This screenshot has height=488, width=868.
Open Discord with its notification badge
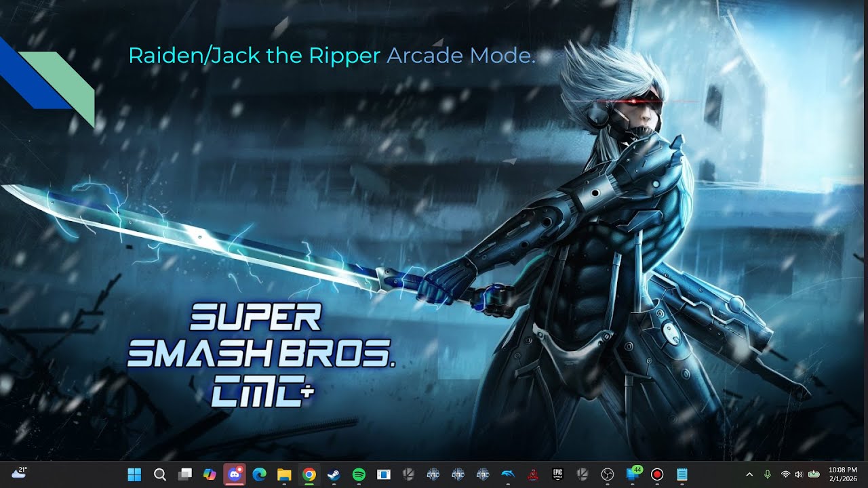235,474
